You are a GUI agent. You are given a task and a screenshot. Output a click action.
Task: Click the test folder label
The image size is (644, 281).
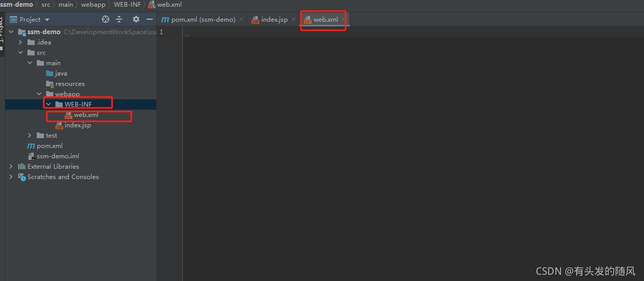click(x=51, y=135)
